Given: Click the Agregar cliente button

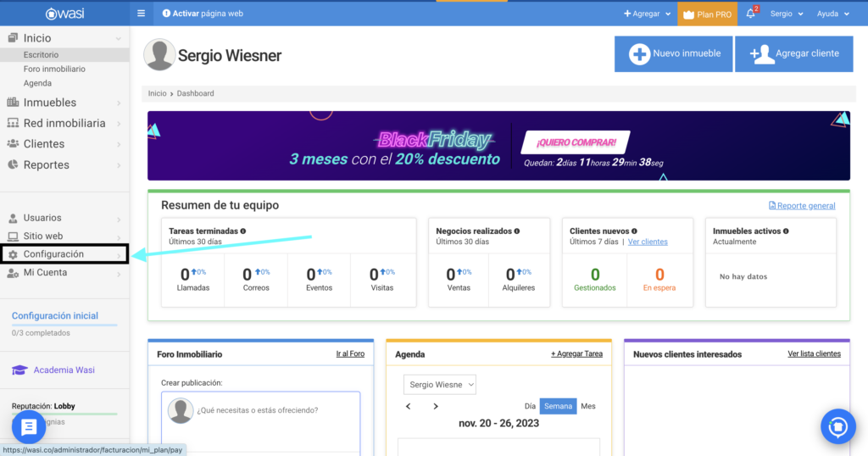Looking at the screenshot, I should (793, 53).
